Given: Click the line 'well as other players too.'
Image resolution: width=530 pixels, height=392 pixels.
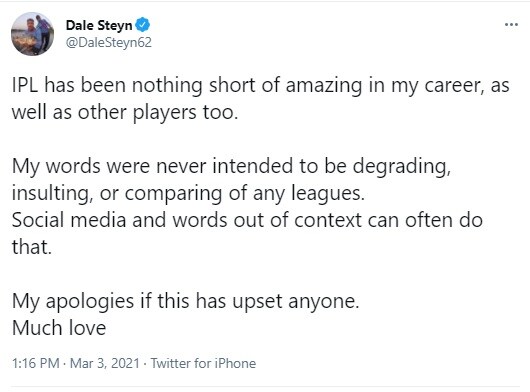Looking at the screenshot, I should (125, 113).
